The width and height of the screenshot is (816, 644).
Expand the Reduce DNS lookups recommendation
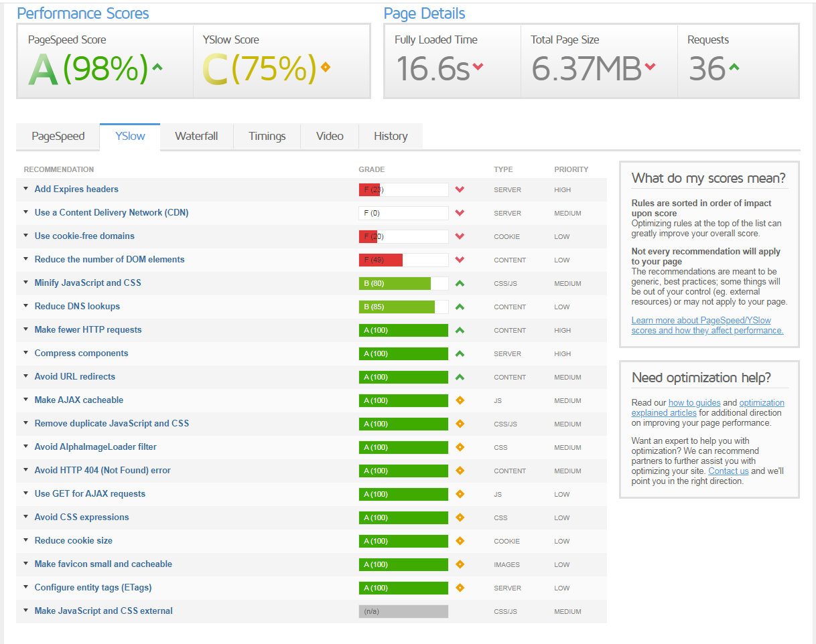click(77, 307)
